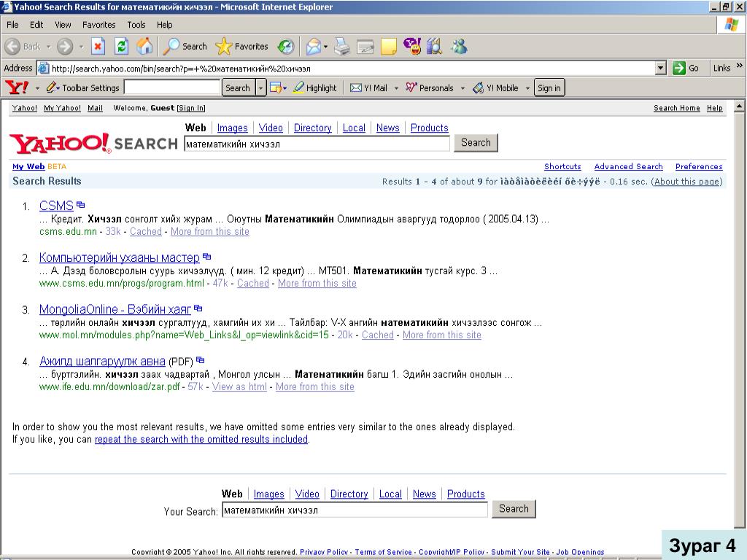Screen dimensions: 747x560
Task: Open Toolbar Settings pencil icon
Action: (x=51, y=87)
